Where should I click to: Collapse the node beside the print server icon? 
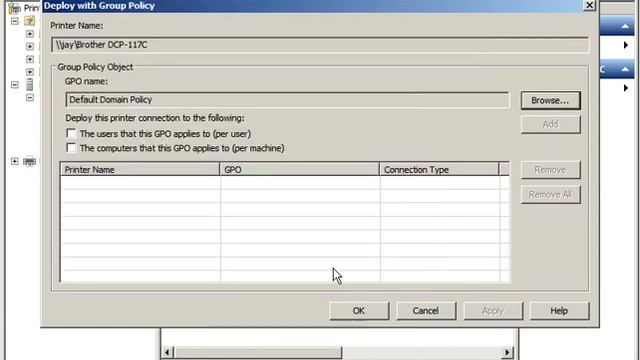click(x=15, y=85)
